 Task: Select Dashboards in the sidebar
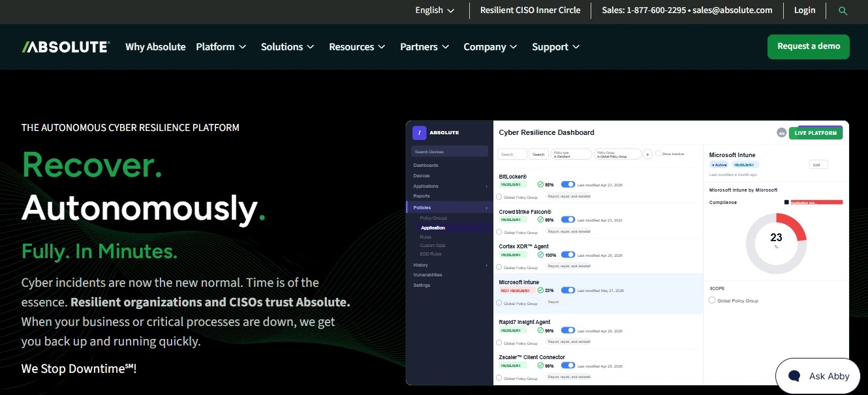pyautogui.click(x=426, y=166)
